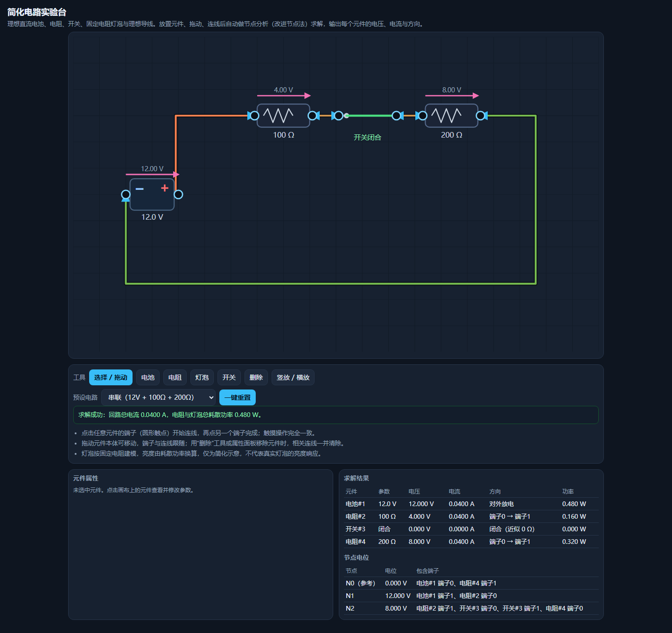The height and width of the screenshot is (633, 672).
Task: Toggle 竖放 / 横放 orientation
Action: (293, 377)
